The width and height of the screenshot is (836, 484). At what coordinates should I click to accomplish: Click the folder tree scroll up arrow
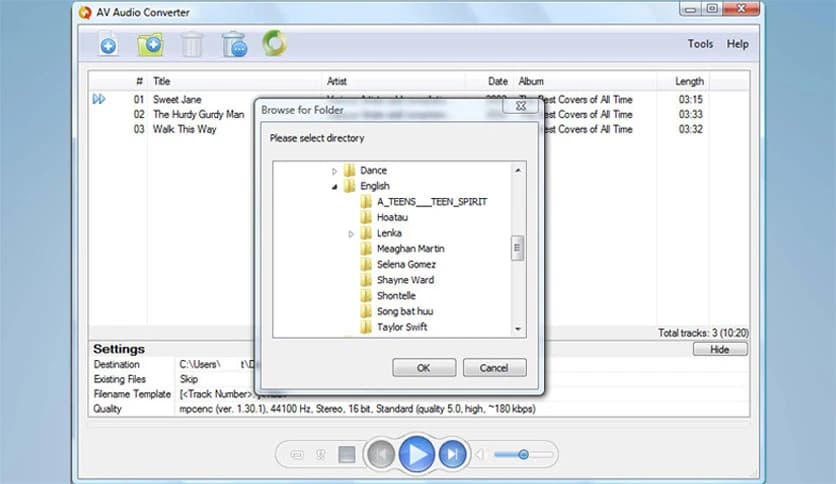(x=517, y=170)
